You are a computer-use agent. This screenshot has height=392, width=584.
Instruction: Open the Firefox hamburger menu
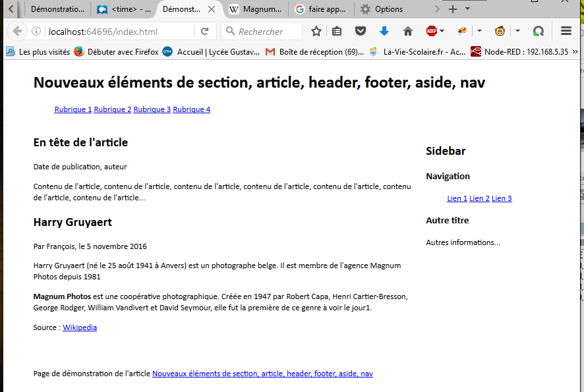click(566, 31)
